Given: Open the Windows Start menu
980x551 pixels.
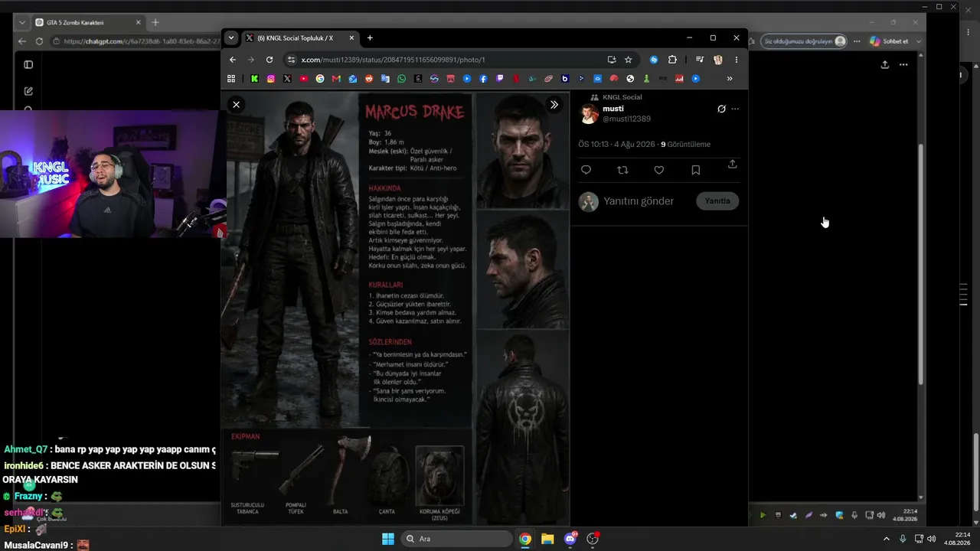Looking at the screenshot, I should point(388,539).
